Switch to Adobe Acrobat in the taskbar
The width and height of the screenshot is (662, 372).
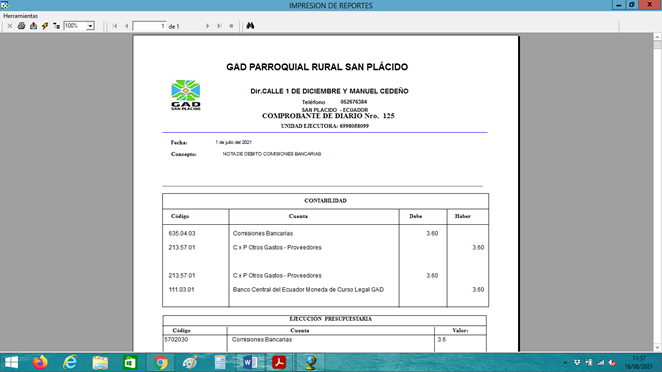pos(279,362)
